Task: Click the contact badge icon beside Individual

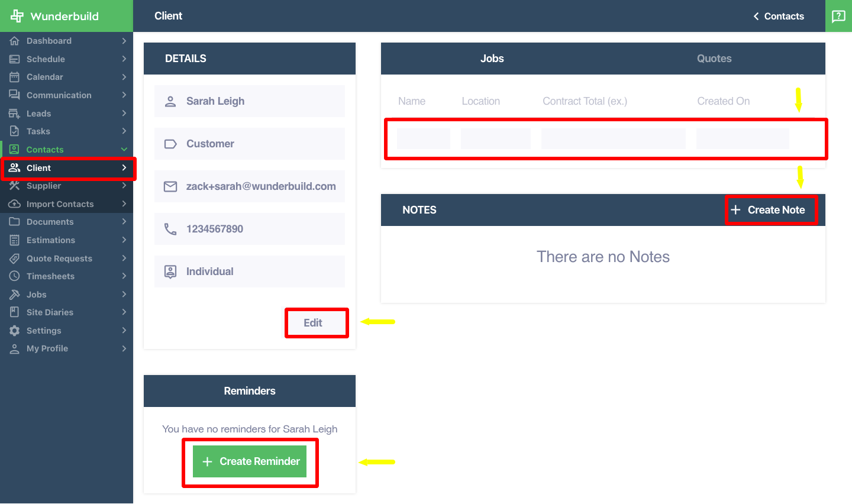Action: (x=170, y=272)
